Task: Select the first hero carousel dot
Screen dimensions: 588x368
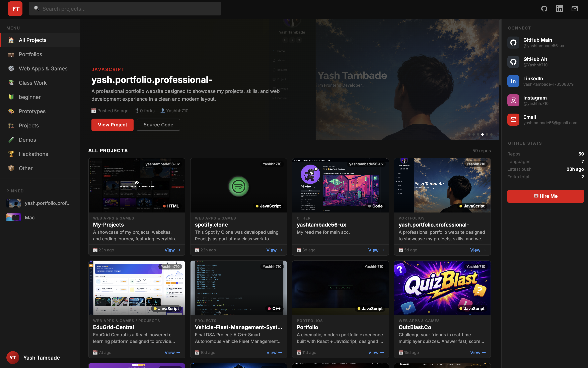Action: tap(469, 134)
